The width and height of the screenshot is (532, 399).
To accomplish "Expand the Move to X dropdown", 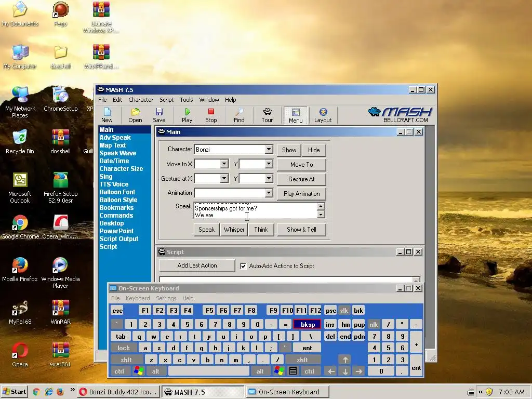I will click(224, 164).
